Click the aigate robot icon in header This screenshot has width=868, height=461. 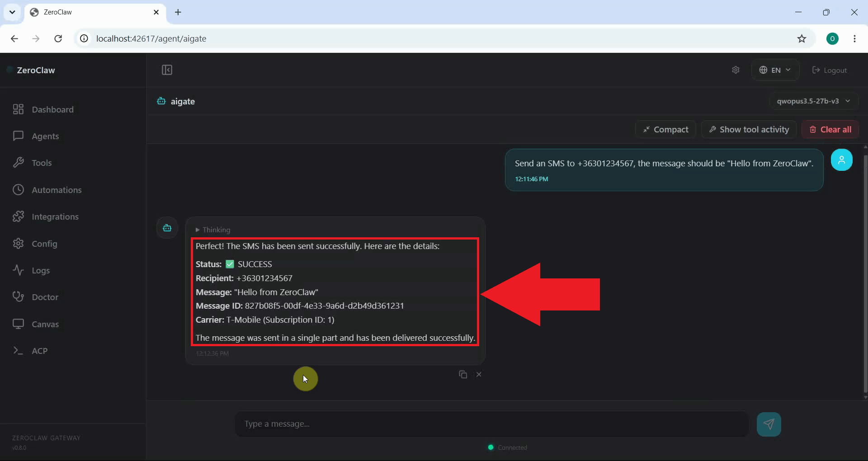[x=161, y=101]
